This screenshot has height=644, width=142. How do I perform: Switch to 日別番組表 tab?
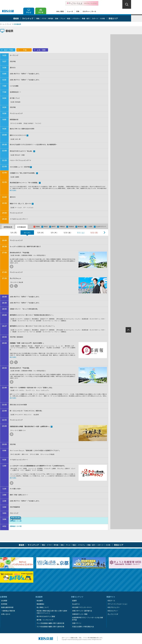click(22, 227)
